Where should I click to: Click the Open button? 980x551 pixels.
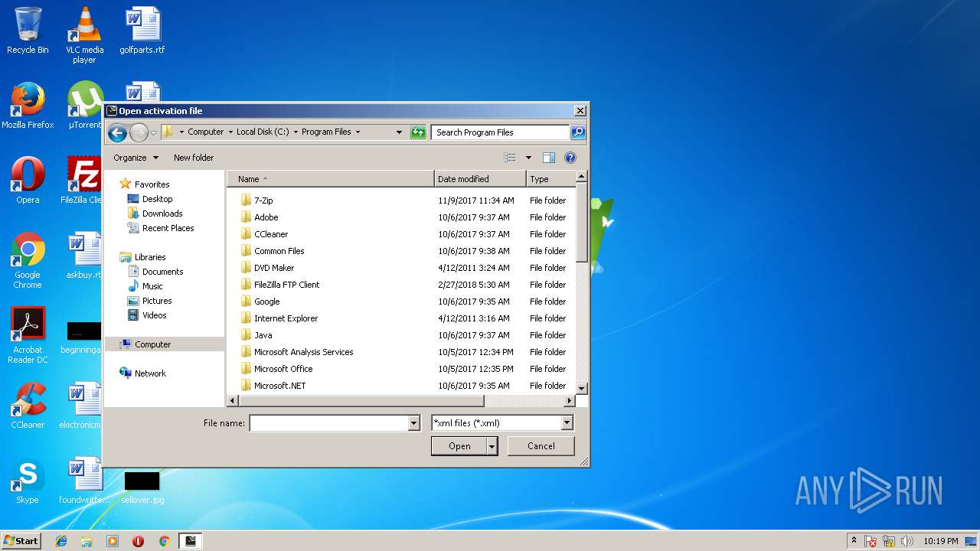click(x=459, y=446)
